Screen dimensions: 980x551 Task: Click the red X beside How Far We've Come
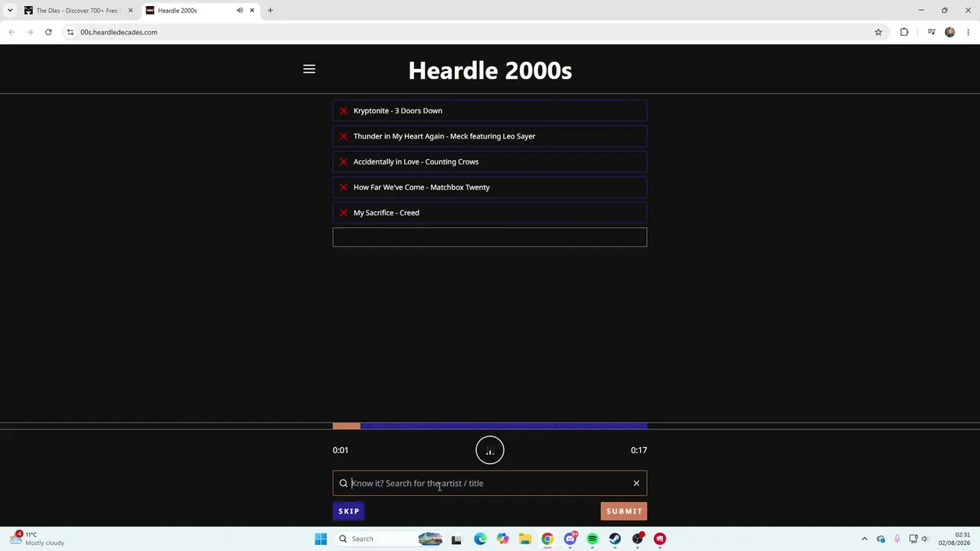(343, 187)
